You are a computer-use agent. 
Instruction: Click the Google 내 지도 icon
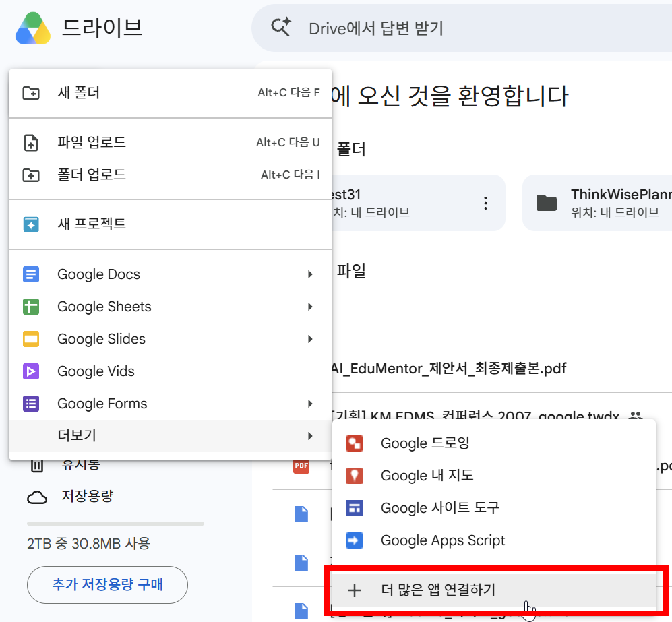point(355,476)
